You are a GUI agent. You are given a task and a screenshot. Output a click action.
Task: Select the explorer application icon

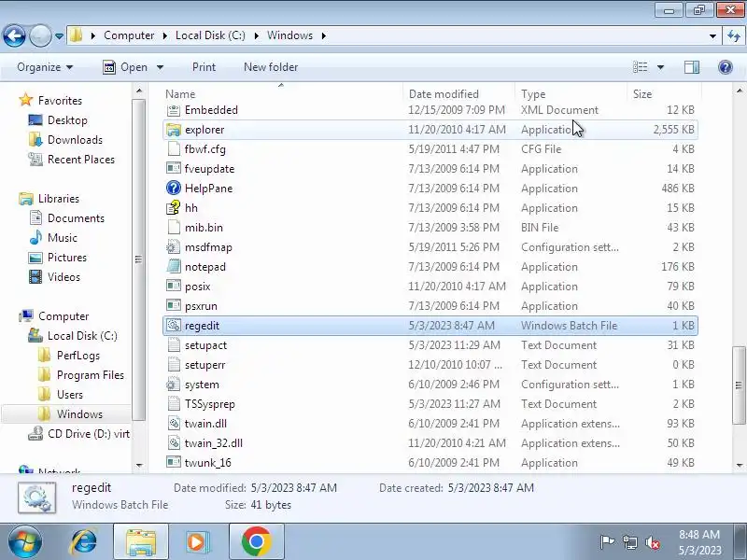coord(174,130)
